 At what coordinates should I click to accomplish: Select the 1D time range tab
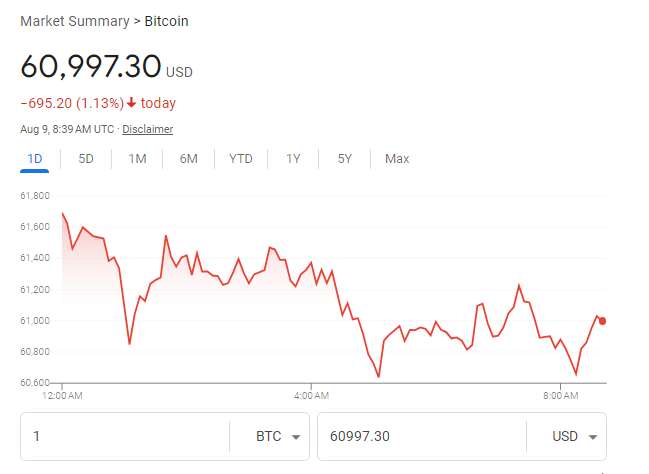(35, 159)
